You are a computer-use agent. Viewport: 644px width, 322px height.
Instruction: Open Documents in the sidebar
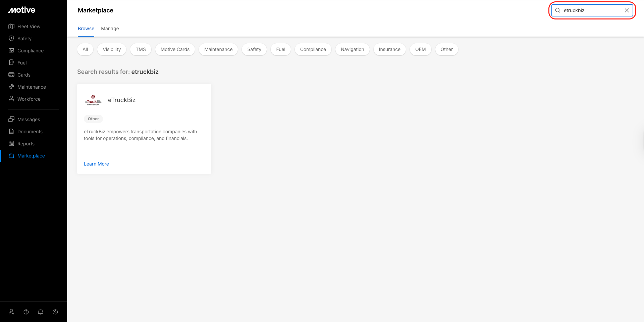click(30, 132)
